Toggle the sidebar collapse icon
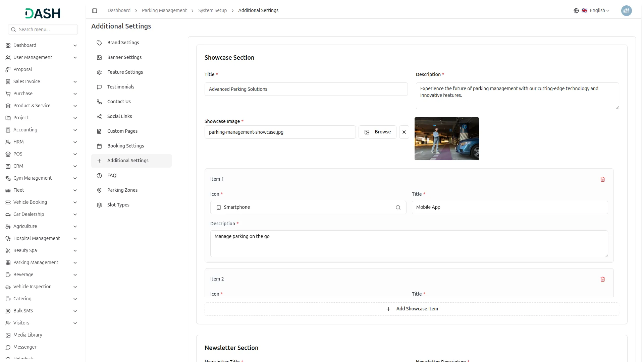Screen dimensions: 644x362 (95, 11)
